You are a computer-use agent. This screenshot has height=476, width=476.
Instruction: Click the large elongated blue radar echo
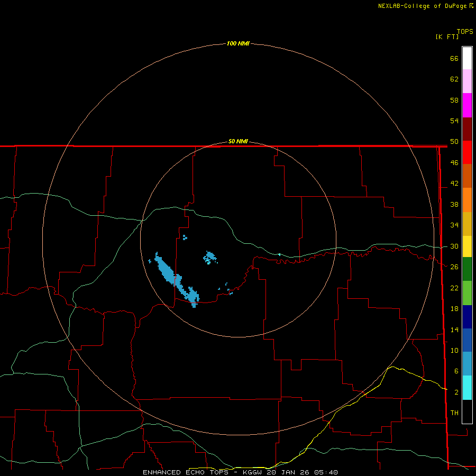(176, 280)
